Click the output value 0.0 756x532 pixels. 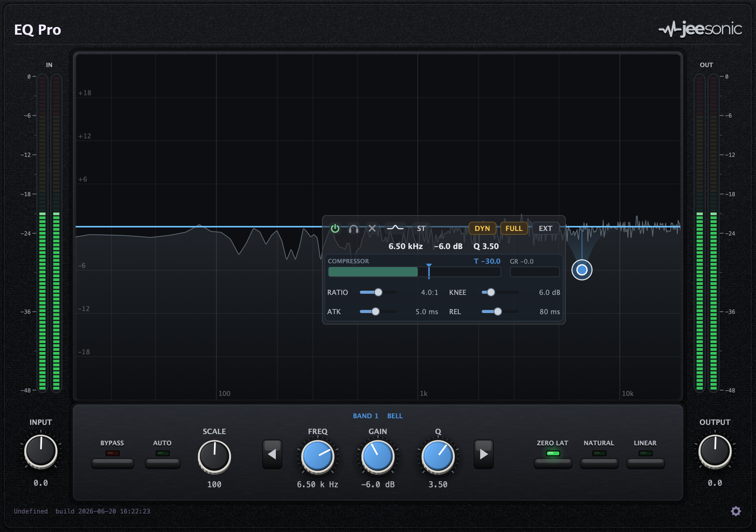click(x=715, y=483)
